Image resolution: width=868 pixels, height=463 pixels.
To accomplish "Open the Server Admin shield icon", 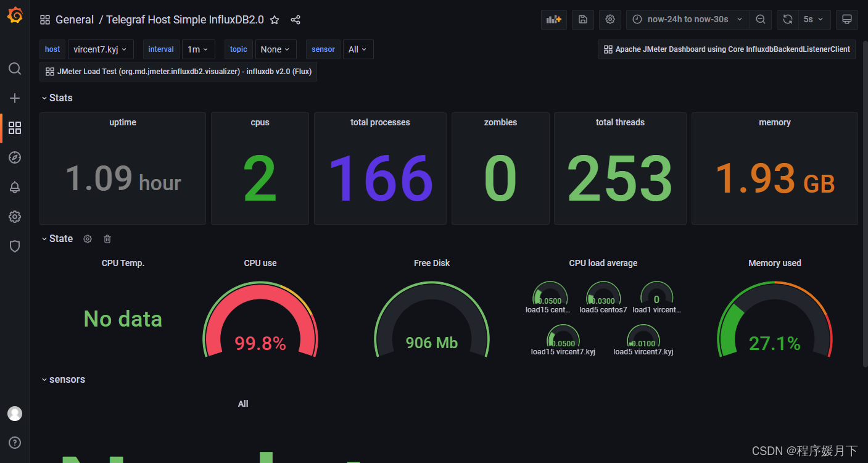I will (x=15, y=246).
